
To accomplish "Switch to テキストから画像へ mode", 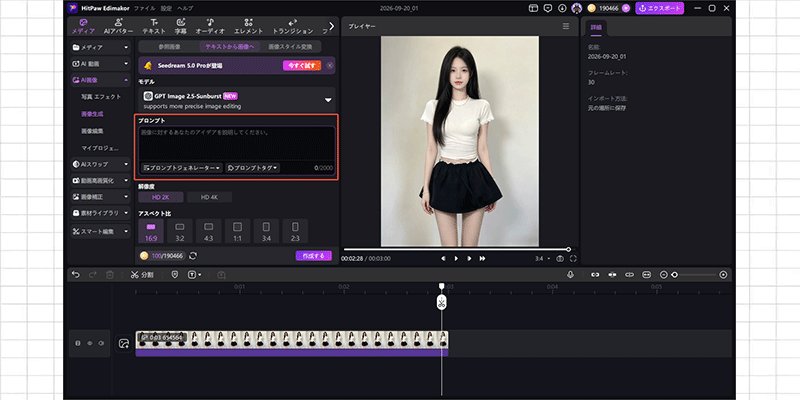I will pos(230,46).
